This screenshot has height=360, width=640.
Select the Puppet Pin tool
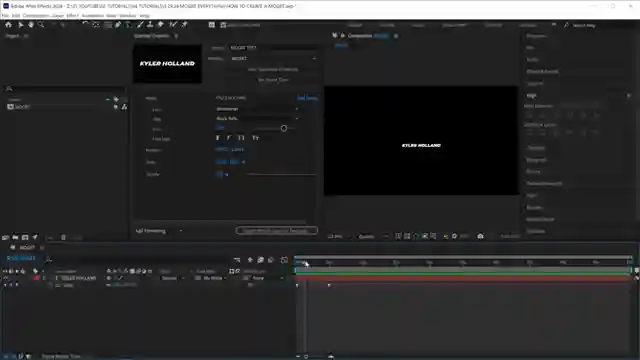(x=184, y=24)
